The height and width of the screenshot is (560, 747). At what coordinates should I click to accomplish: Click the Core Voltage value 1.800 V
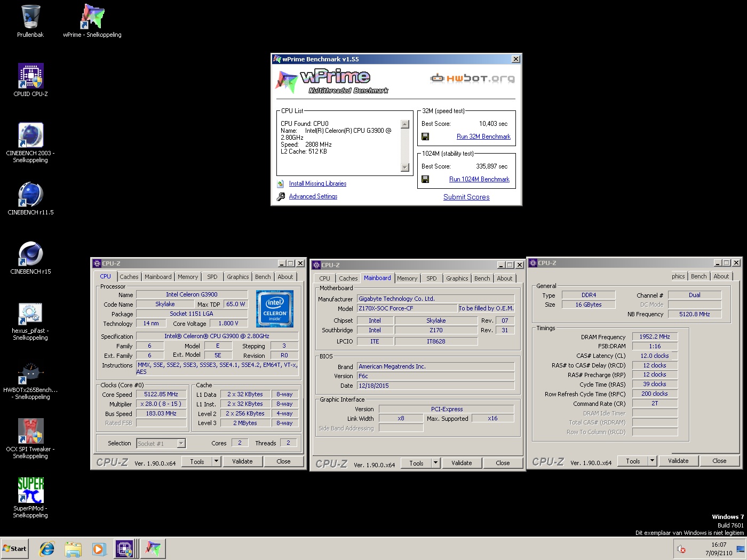pos(228,323)
